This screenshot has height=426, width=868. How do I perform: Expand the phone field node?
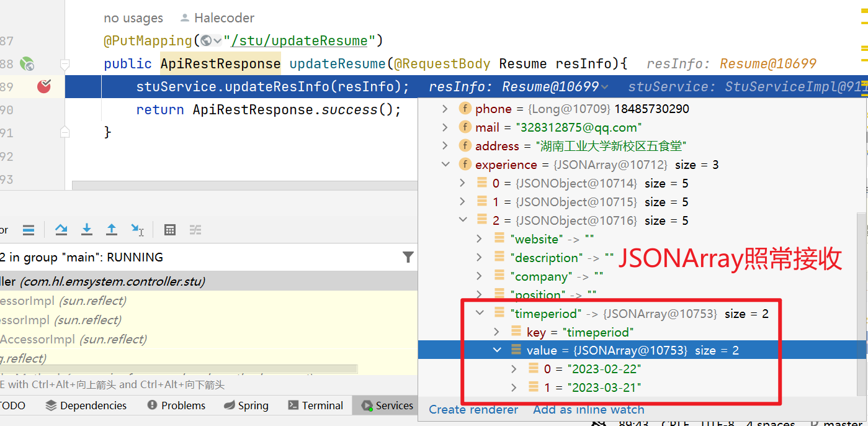(x=445, y=109)
